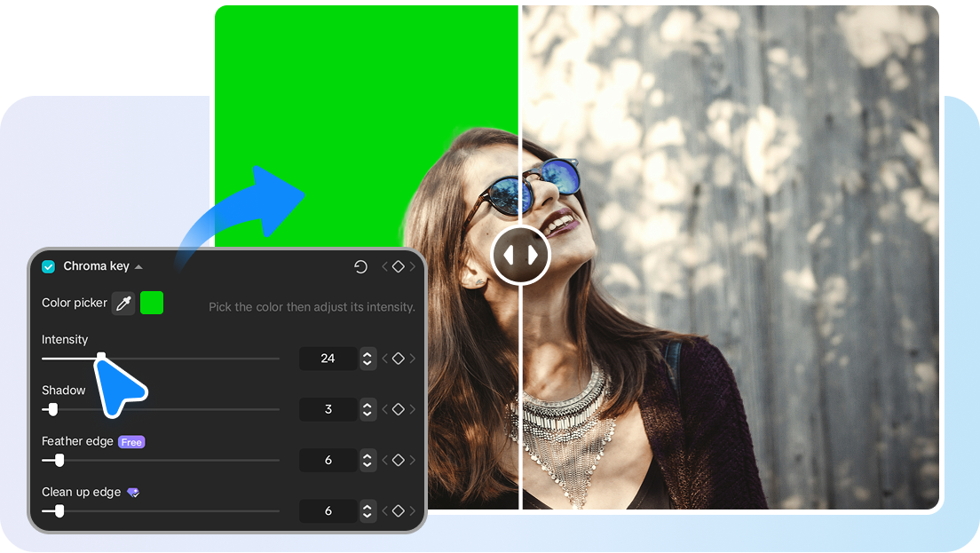Click the keyframe diamond next to Clean up edge
Viewport: 980px width, 553px height.
[x=397, y=511]
